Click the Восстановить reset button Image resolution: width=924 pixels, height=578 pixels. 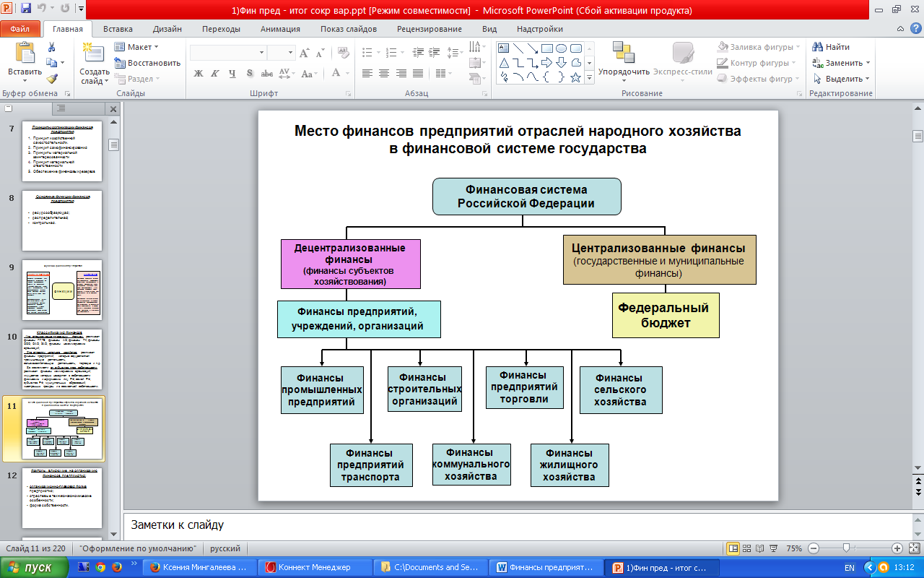click(147, 63)
